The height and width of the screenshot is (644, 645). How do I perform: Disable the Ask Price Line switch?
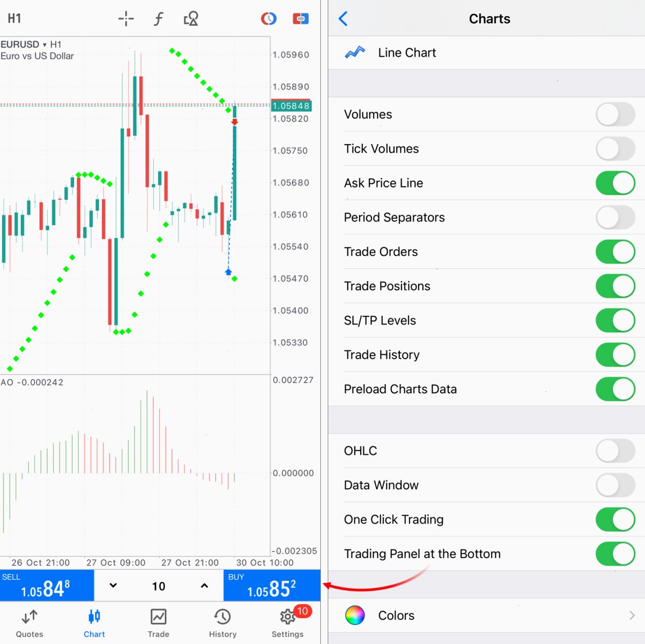point(615,183)
